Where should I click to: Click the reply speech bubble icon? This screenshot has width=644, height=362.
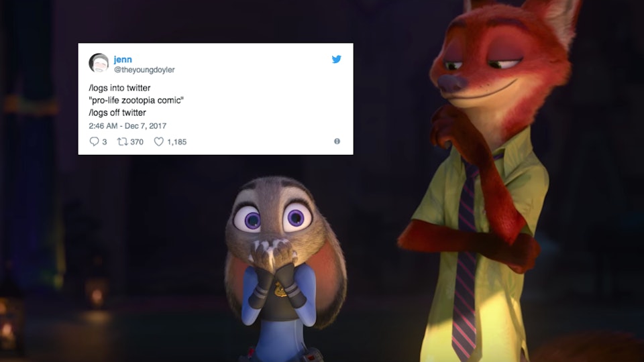click(94, 141)
